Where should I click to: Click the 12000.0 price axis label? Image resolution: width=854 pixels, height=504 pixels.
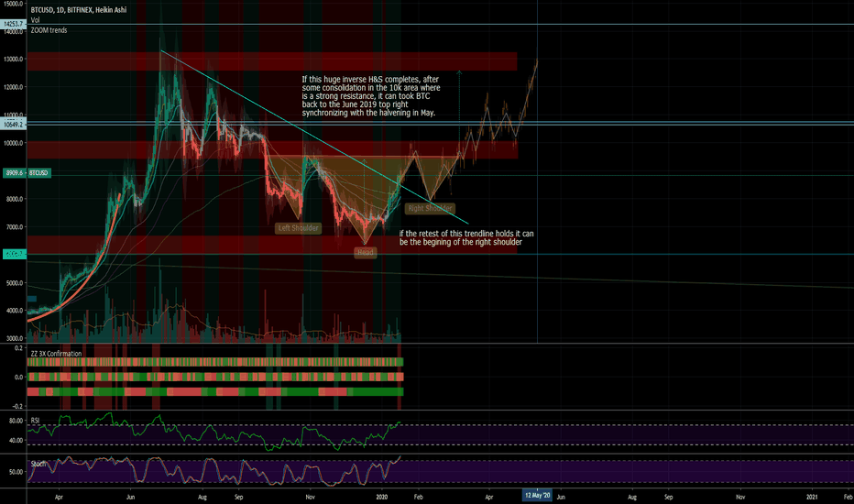pyautogui.click(x=13, y=87)
